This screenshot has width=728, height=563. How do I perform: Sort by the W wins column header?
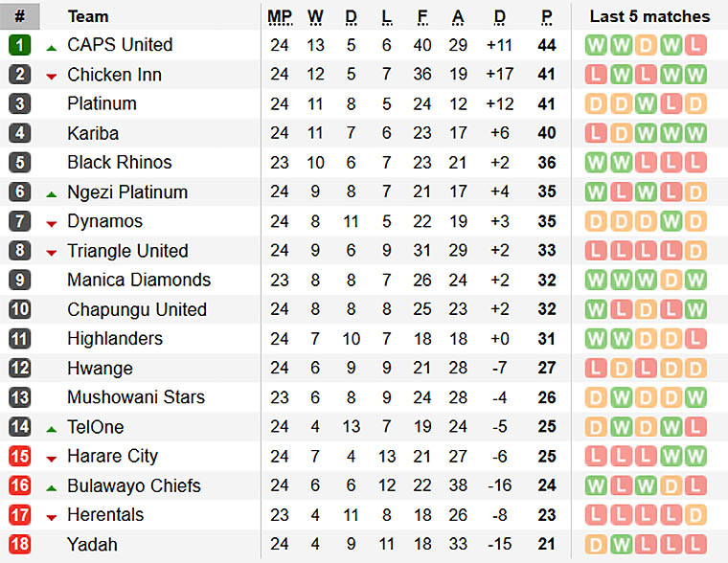[x=315, y=17]
